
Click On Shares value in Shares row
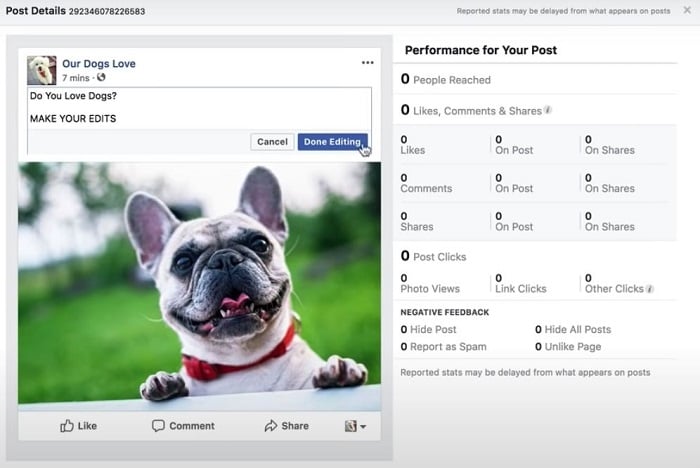pyautogui.click(x=610, y=222)
